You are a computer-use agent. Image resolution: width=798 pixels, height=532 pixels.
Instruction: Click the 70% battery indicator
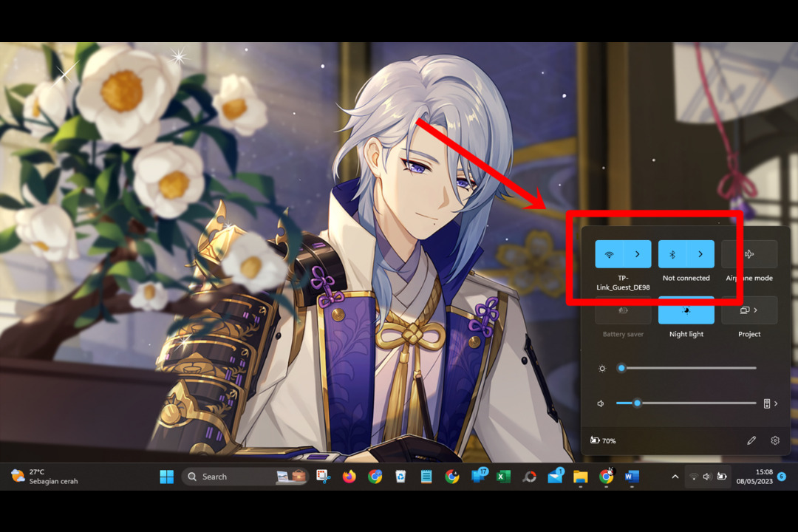[603, 440]
